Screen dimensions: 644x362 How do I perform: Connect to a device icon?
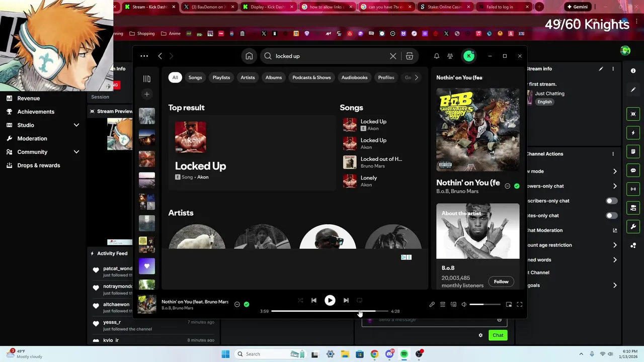(453, 304)
